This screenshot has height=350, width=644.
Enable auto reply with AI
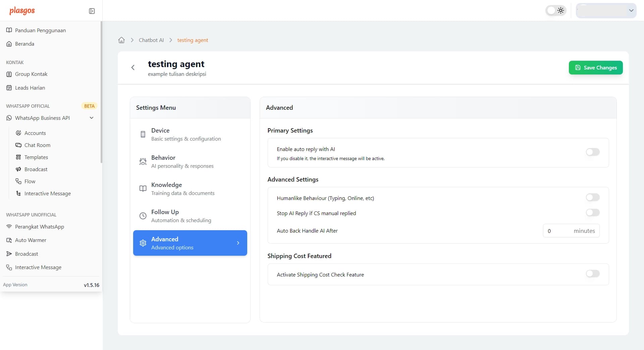click(592, 152)
